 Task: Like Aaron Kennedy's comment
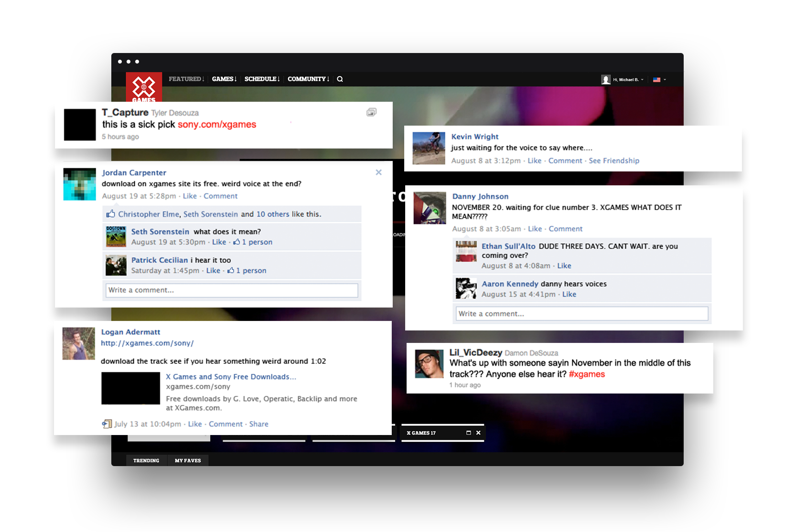pos(569,294)
